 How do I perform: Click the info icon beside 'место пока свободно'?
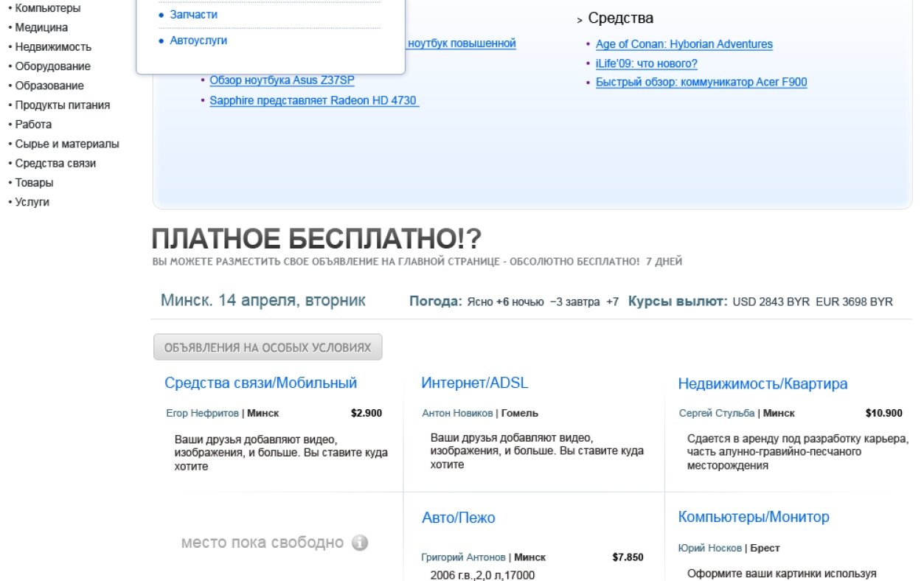pos(360,543)
